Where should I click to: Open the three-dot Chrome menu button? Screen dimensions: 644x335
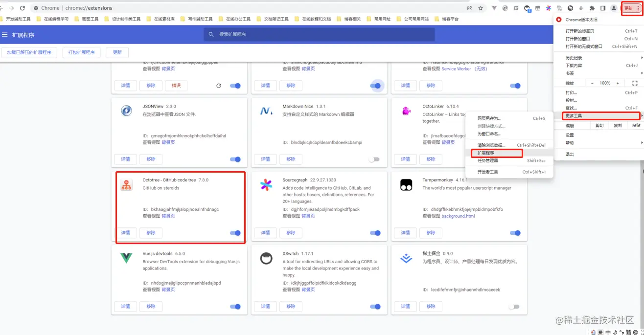[638, 8]
